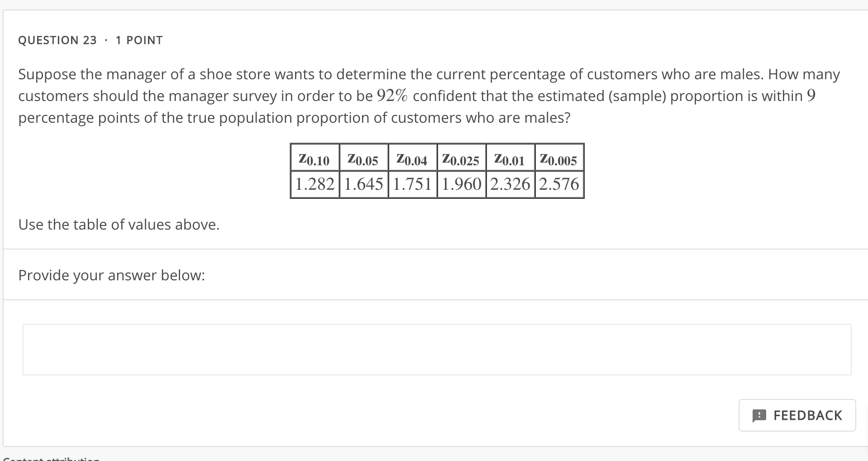Click the answer input field
Viewport: 868px width, 461px height.
(x=437, y=349)
